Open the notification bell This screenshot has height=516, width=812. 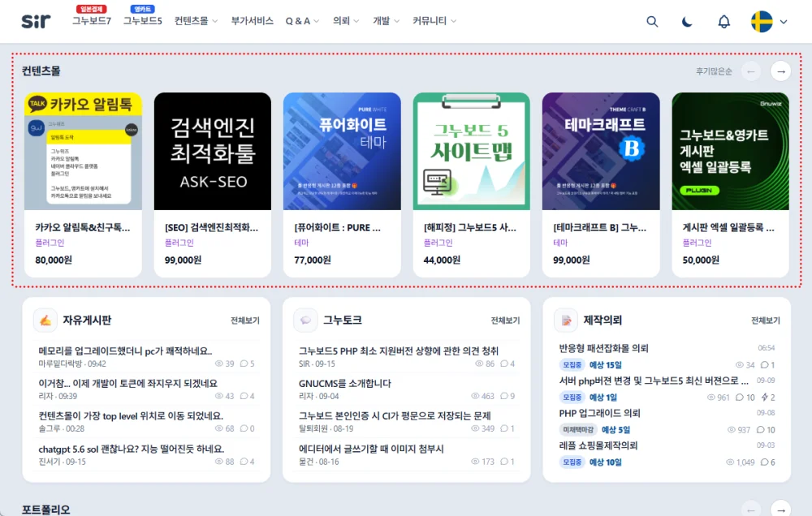pyautogui.click(x=724, y=21)
